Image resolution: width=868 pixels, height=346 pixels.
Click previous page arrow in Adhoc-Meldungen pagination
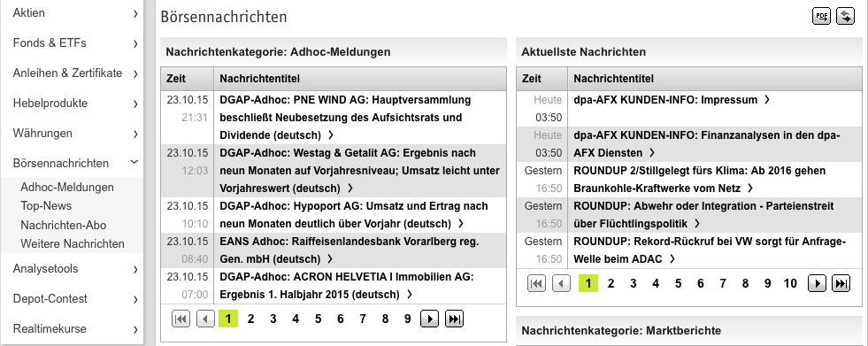pyautogui.click(x=205, y=319)
